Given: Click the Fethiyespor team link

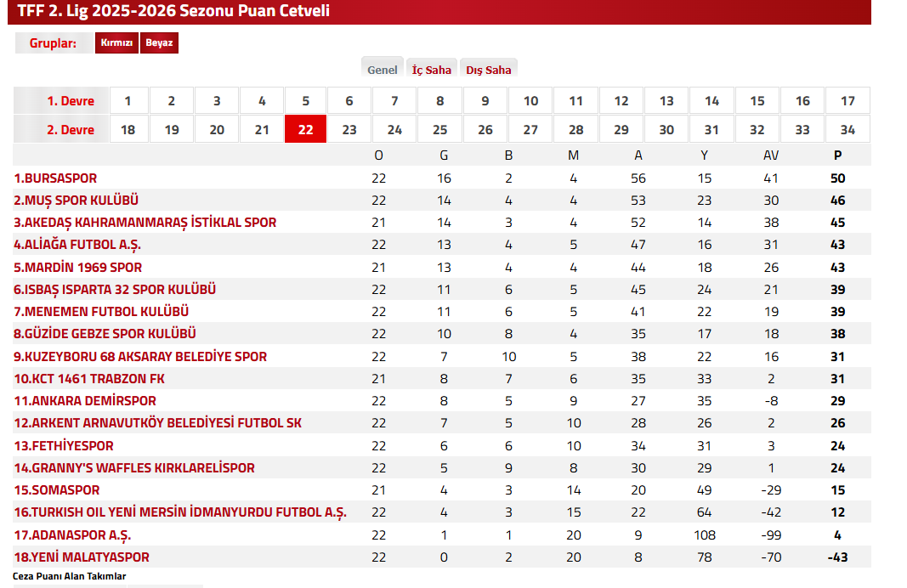Looking at the screenshot, I should [64, 446].
